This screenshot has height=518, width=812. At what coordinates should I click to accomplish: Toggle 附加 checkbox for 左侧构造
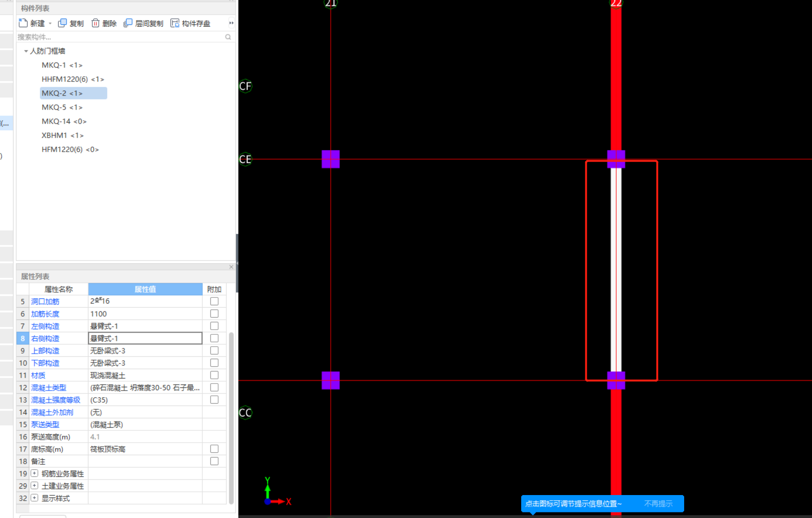tap(214, 326)
